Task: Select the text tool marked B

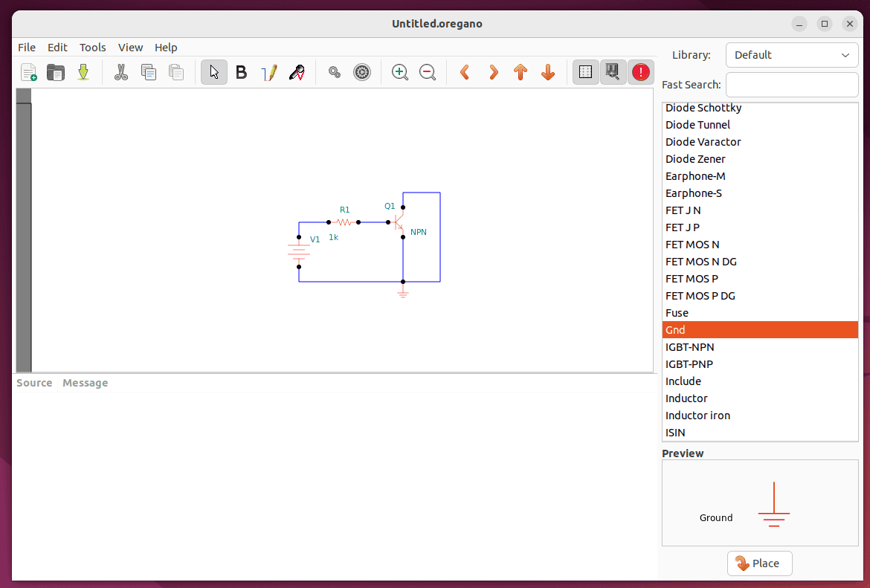Action: [242, 72]
